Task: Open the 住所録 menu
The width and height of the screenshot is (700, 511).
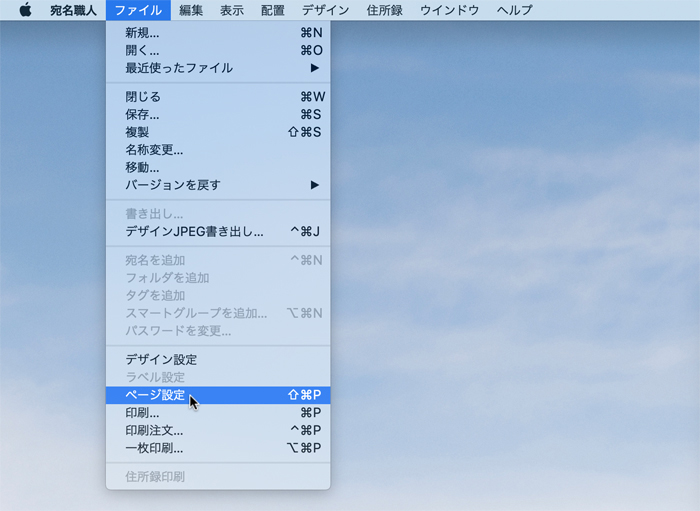Action: click(x=385, y=10)
